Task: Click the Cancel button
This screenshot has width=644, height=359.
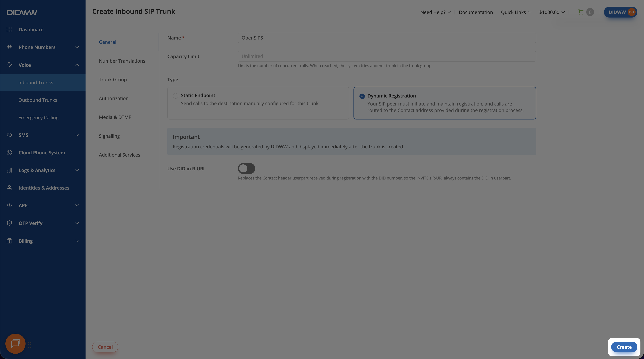Action: pyautogui.click(x=105, y=347)
